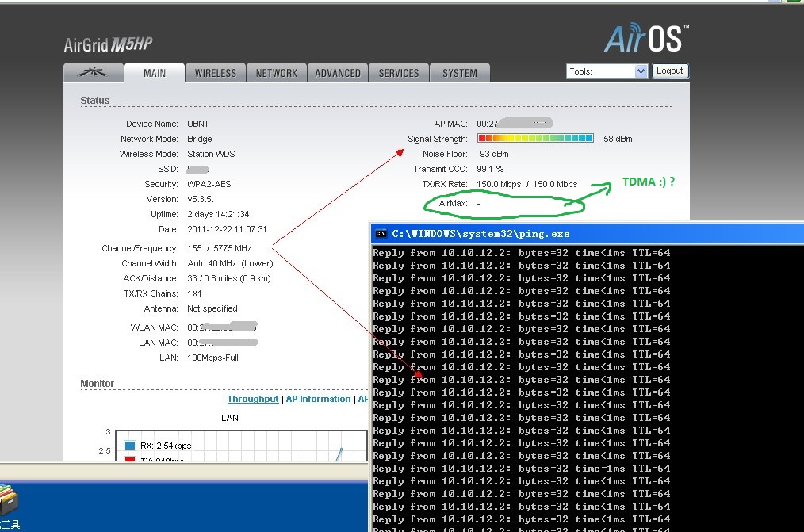
Task: Open the AP Information link
Action: click(x=318, y=400)
